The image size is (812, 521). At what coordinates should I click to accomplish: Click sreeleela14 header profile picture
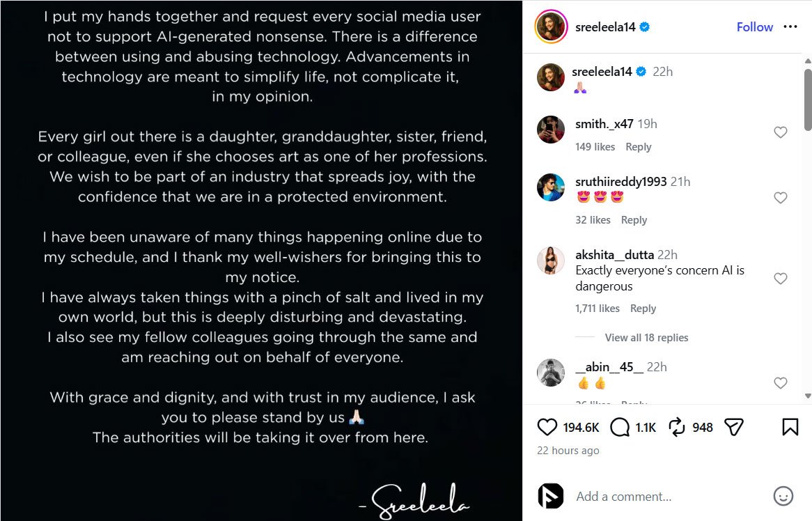click(551, 27)
